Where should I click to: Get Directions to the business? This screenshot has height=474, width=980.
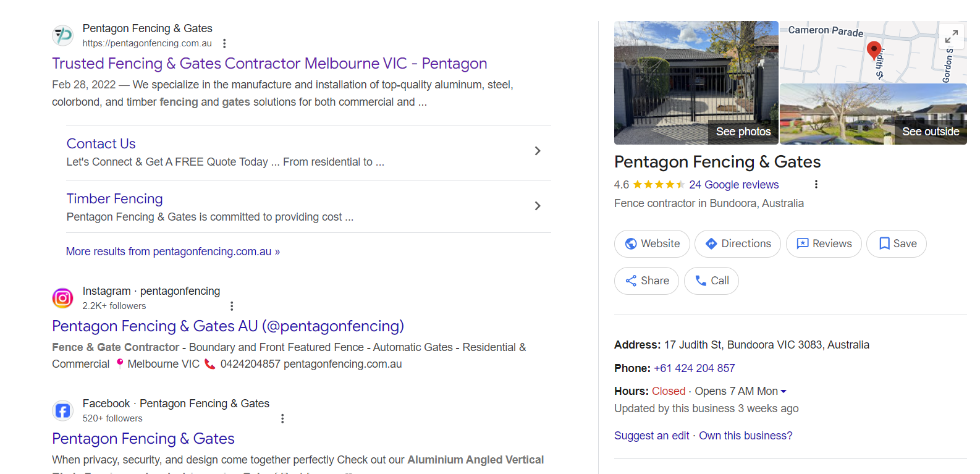pos(738,243)
